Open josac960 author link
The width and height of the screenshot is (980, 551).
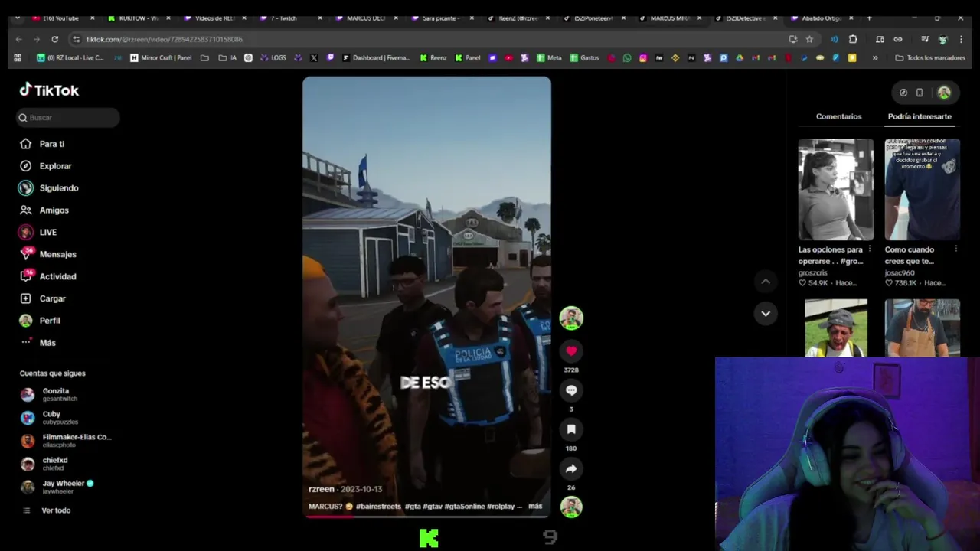click(x=900, y=272)
